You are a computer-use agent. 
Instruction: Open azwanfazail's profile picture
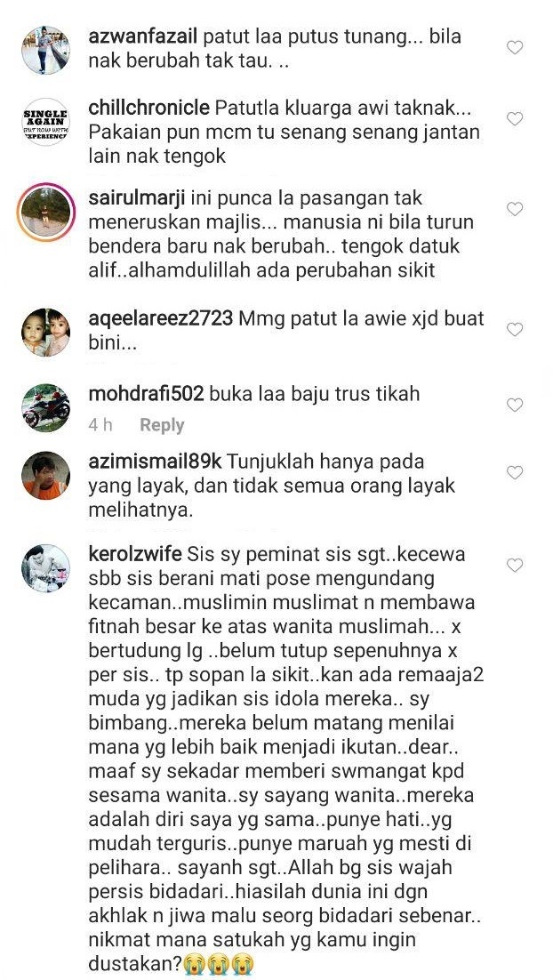[45, 50]
